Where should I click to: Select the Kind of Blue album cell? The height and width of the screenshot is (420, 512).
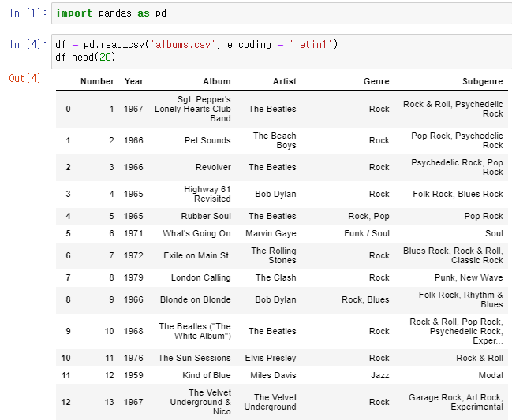point(207,375)
